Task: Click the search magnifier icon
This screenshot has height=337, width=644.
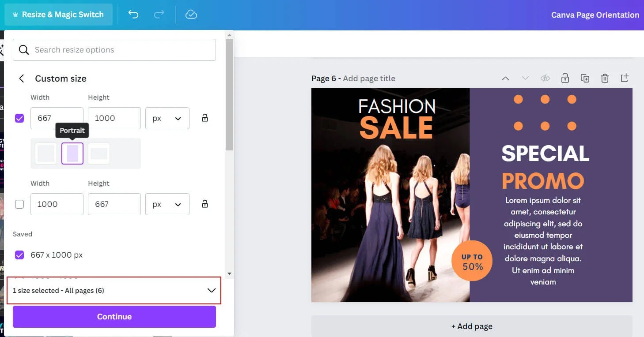Action: (x=24, y=50)
